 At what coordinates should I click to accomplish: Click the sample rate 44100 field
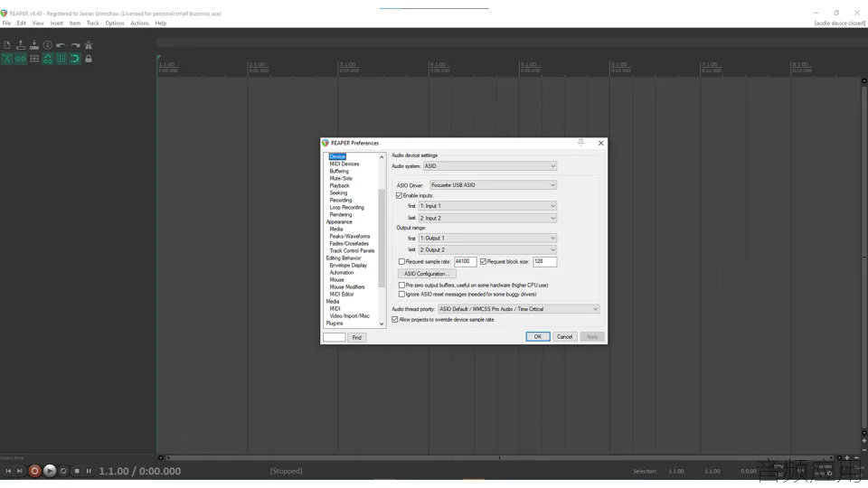[x=465, y=262]
